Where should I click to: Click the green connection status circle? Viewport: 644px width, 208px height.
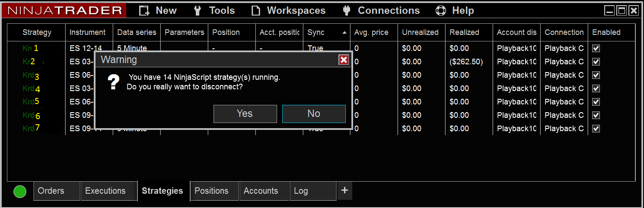20,192
